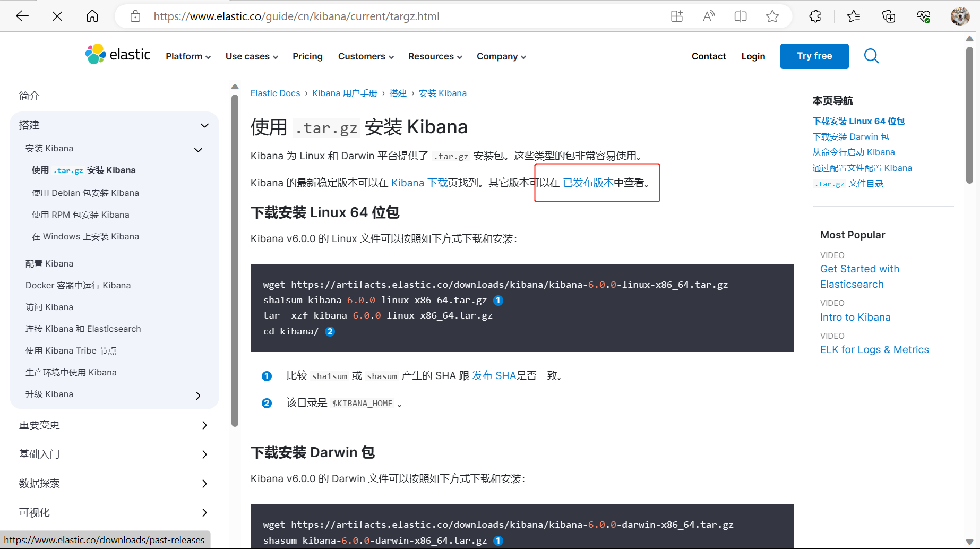The image size is (980, 549).
Task: Open 使用 Kibana Tribe 节点
Action: pos(71,351)
